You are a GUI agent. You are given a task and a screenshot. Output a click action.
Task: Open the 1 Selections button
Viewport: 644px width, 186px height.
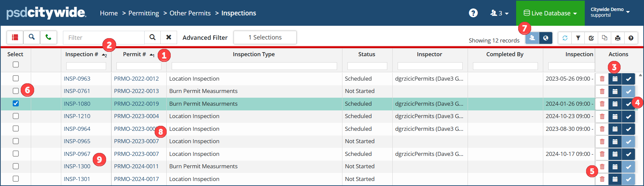tap(265, 37)
